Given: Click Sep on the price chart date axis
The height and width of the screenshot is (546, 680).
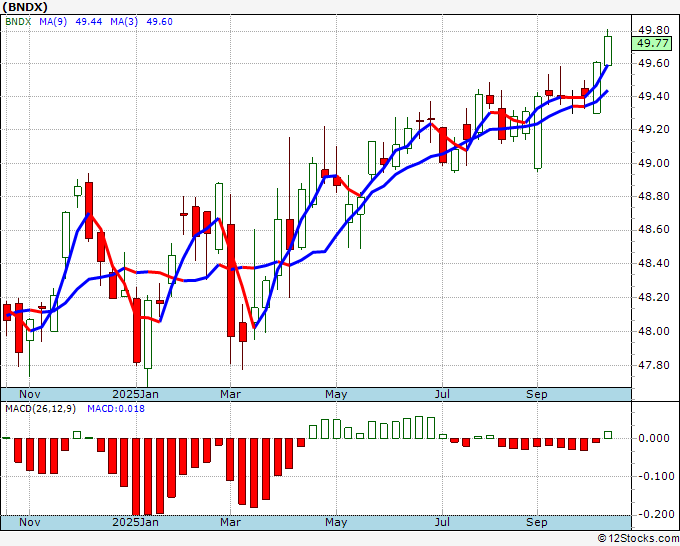Looking at the screenshot, I should 536,394.
